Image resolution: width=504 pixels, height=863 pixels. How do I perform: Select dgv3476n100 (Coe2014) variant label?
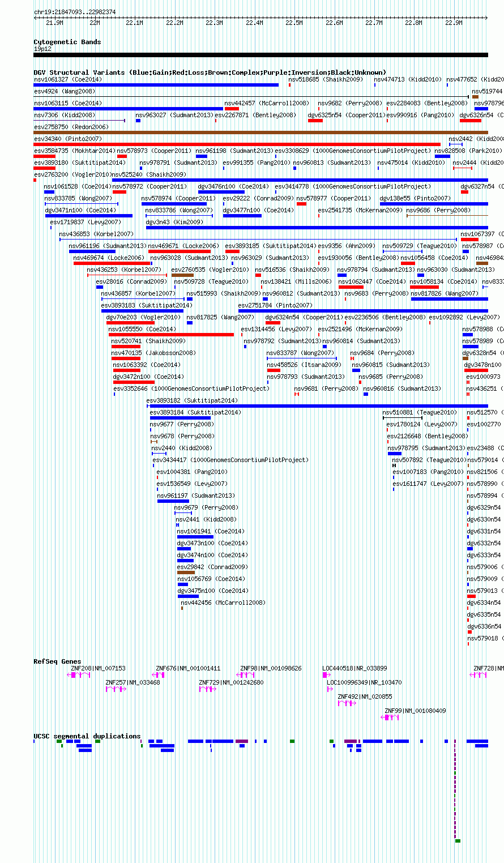pyautogui.click(x=233, y=187)
